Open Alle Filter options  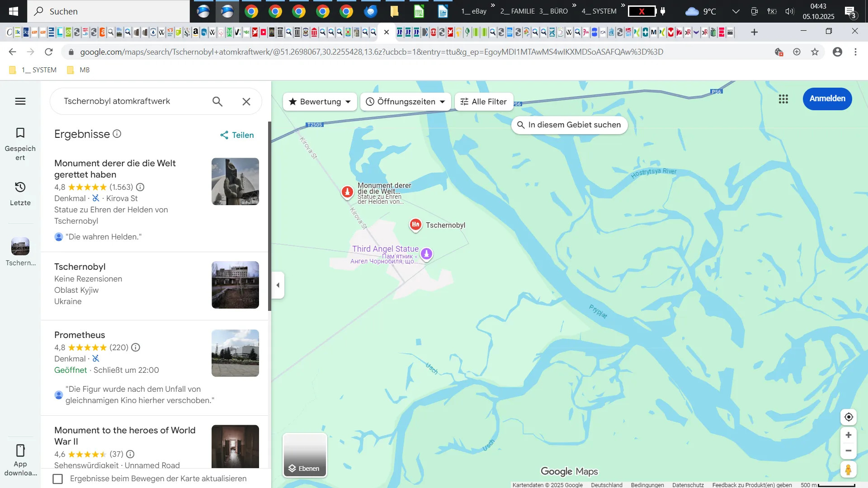pyautogui.click(x=484, y=102)
